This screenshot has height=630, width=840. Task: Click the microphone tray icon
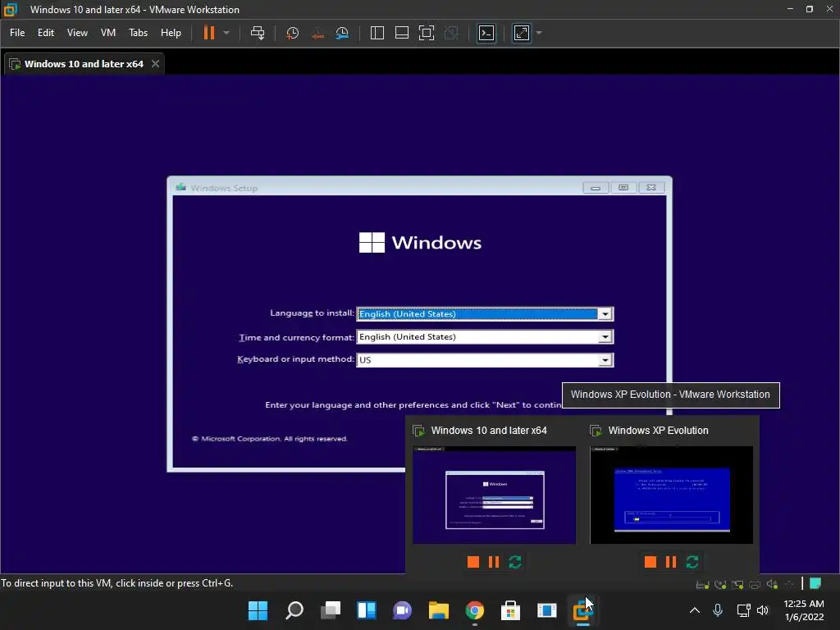tap(718, 610)
